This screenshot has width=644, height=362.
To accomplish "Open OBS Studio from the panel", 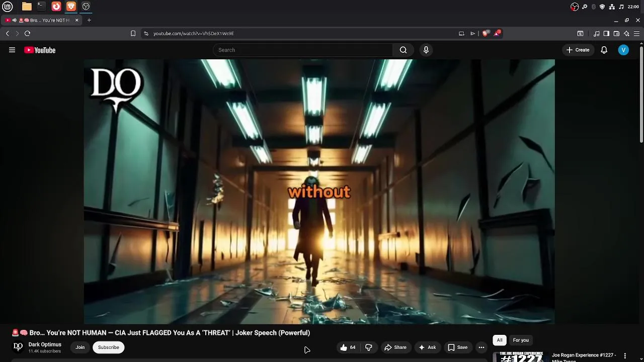I will click(x=86, y=7).
